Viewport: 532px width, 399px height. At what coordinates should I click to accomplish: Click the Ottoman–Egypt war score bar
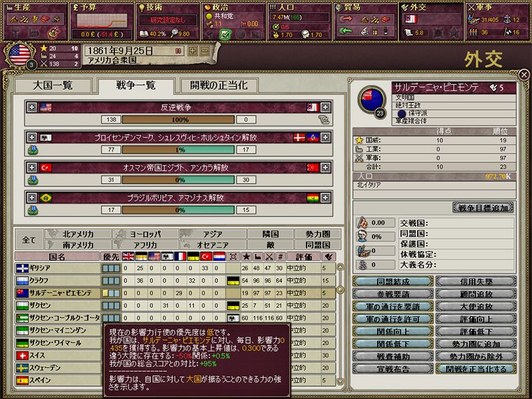(178, 180)
